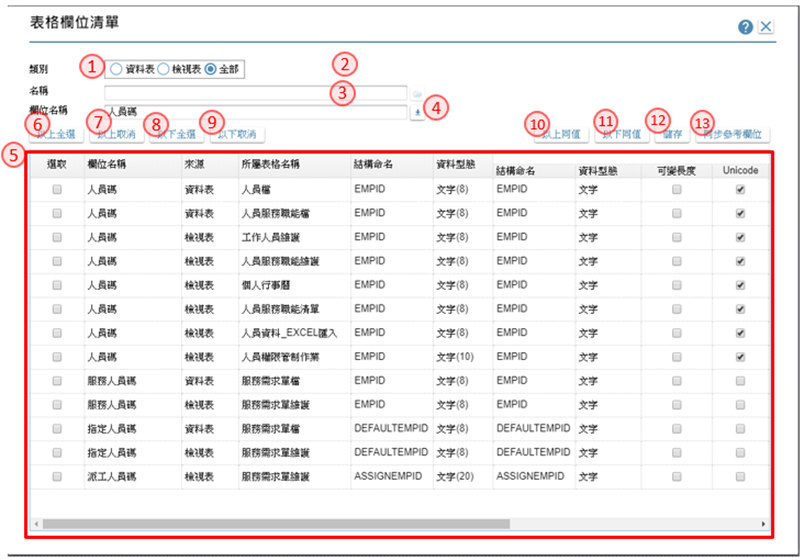Click the 儲存 save button

(x=672, y=135)
